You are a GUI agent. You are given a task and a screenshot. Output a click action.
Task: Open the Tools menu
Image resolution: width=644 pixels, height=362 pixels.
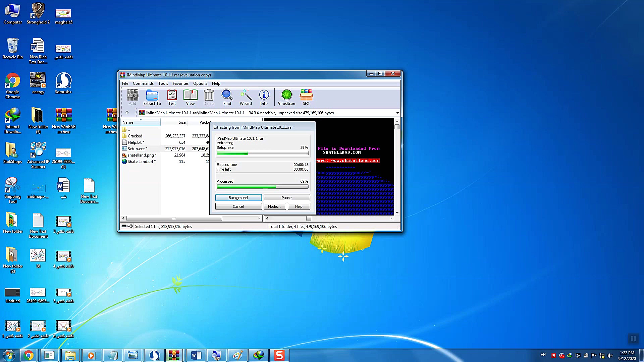click(x=163, y=83)
